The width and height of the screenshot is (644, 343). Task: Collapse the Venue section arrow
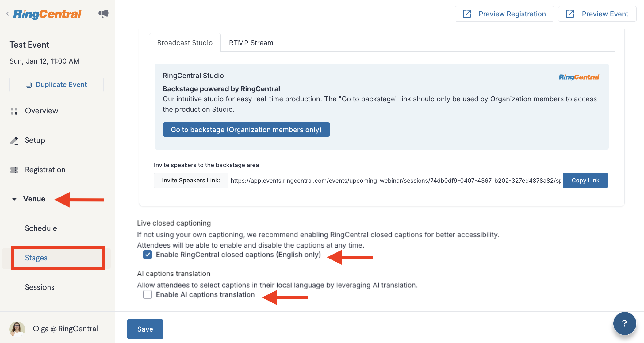click(x=14, y=199)
